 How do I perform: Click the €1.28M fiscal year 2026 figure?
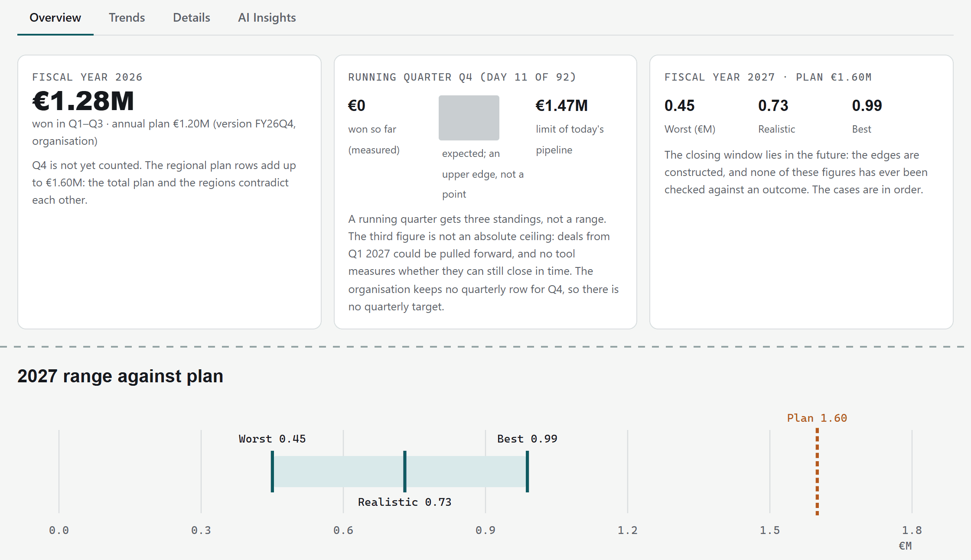click(83, 101)
